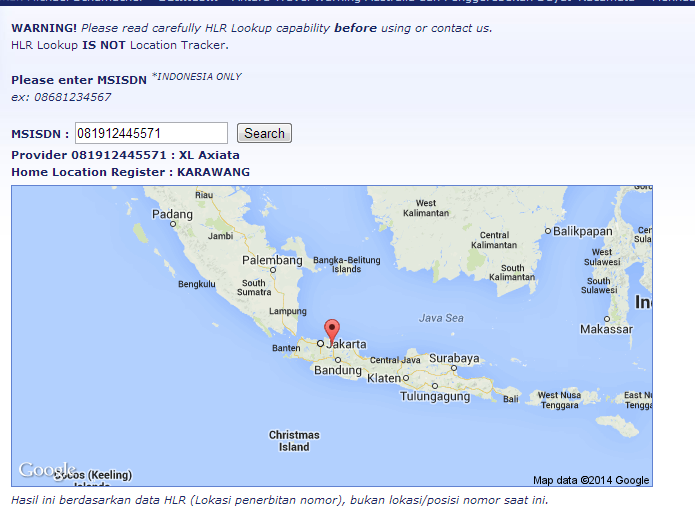Screen dimensions: 695x510
Task: Click the Surabaya city label
Action: pos(454,358)
